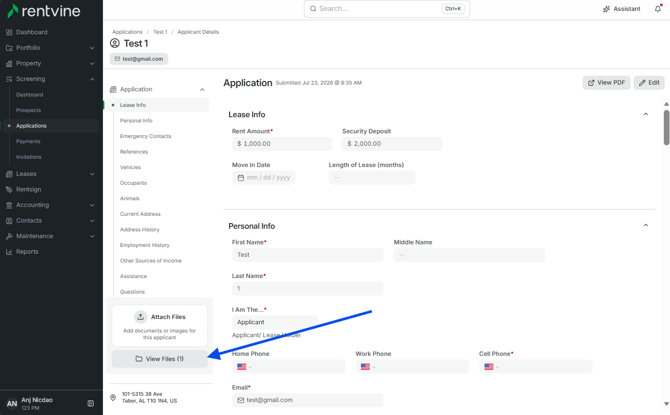Open Prospects in Screening menu
The image size is (670, 415).
29,110
